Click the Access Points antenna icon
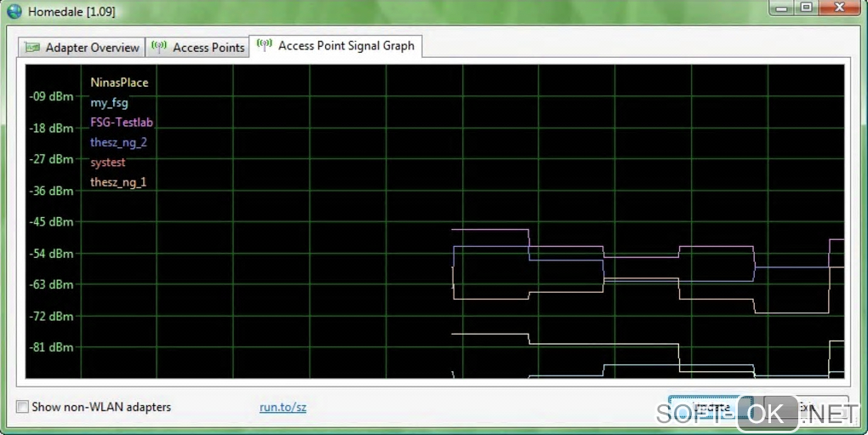Viewport: 868px width, 435px height. (159, 47)
